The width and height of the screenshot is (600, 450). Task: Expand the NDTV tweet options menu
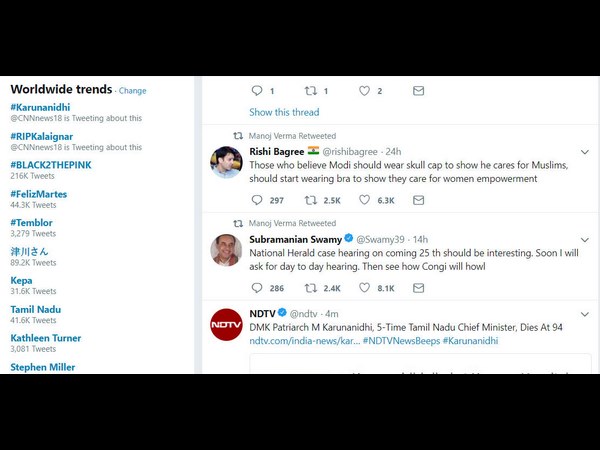(x=585, y=314)
